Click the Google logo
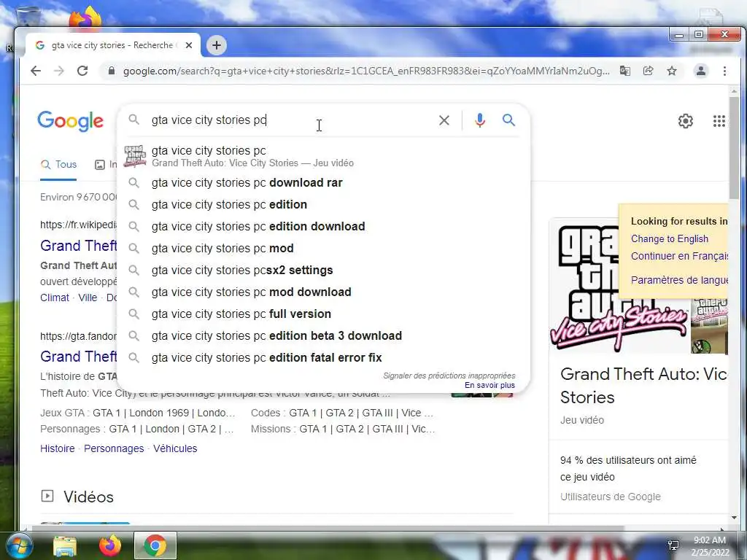747x560 pixels. coord(71,121)
